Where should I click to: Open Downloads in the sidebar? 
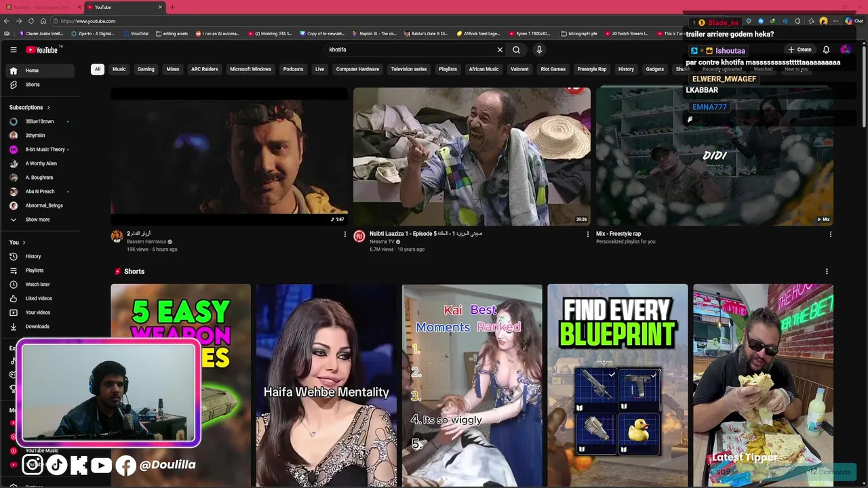[x=41, y=327]
